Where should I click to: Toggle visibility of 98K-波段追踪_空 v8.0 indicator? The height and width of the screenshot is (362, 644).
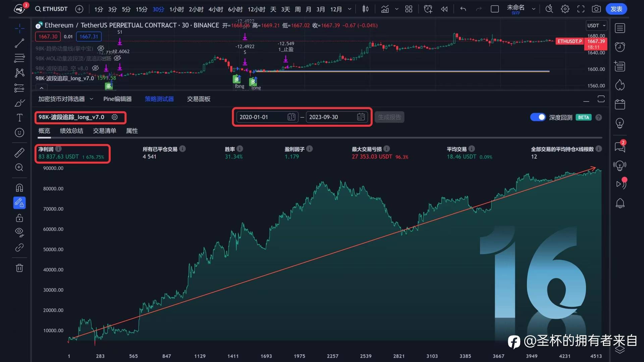(x=95, y=68)
